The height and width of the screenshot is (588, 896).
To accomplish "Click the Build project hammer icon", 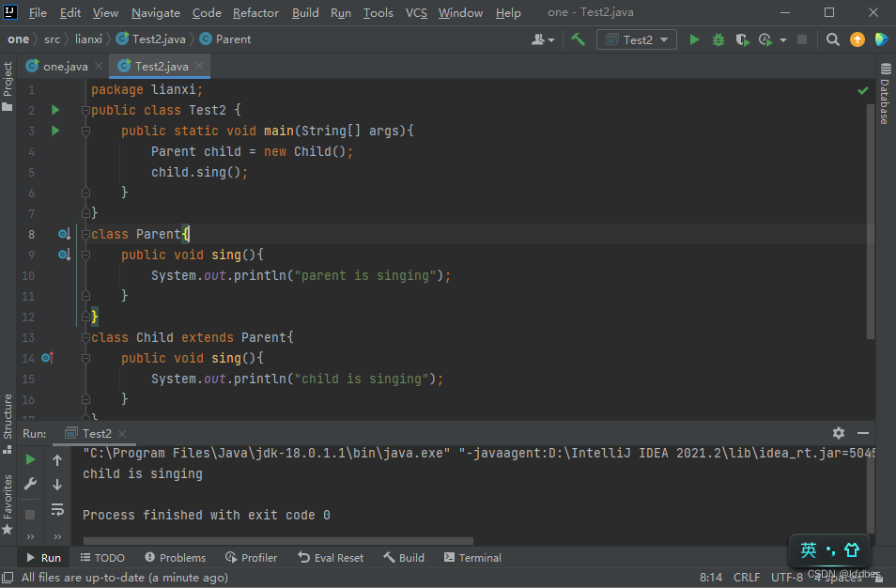I will click(x=579, y=39).
